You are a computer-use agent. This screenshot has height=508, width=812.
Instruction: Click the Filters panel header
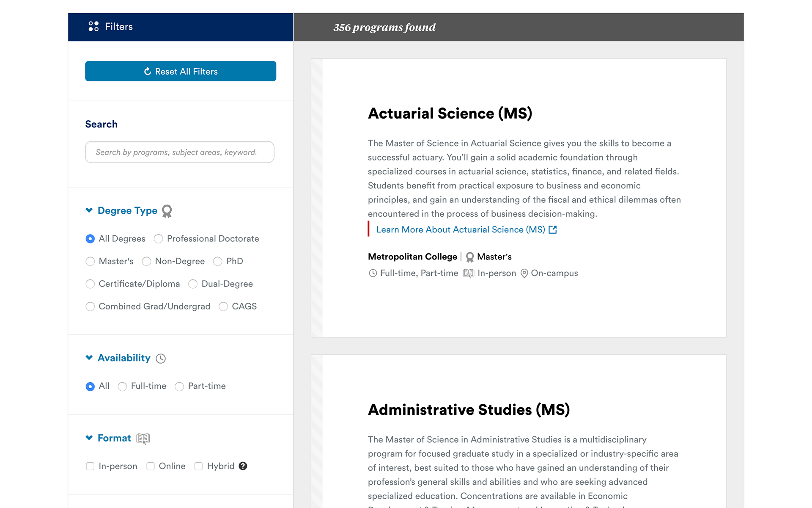coord(181,27)
